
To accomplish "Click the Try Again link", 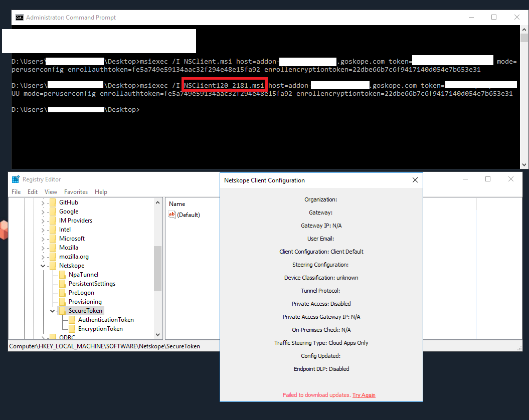I will (x=364, y=395).
